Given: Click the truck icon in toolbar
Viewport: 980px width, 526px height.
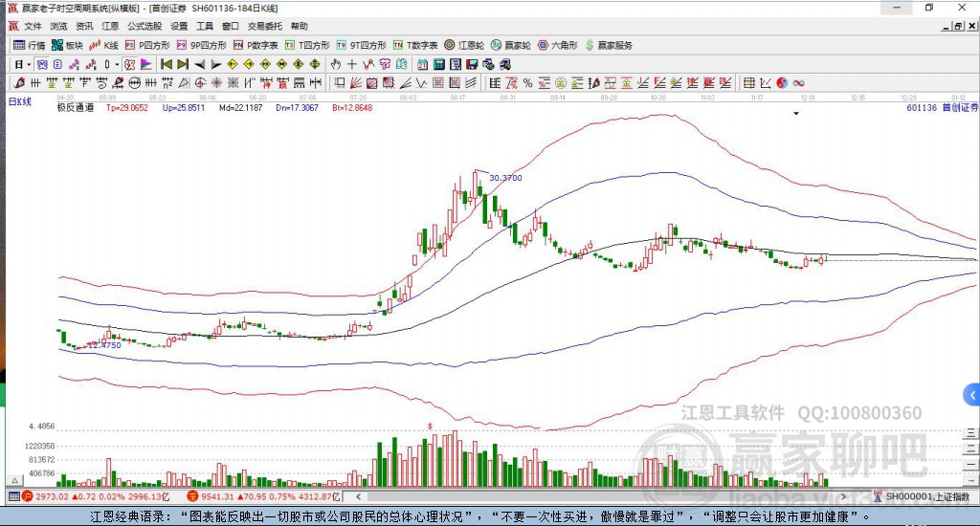Looking at the screenshot, I should point(505,64).
